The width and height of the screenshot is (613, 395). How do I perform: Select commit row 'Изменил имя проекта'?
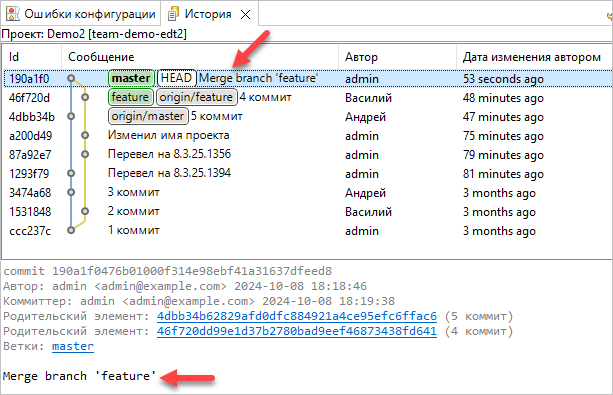click(307, 135)
